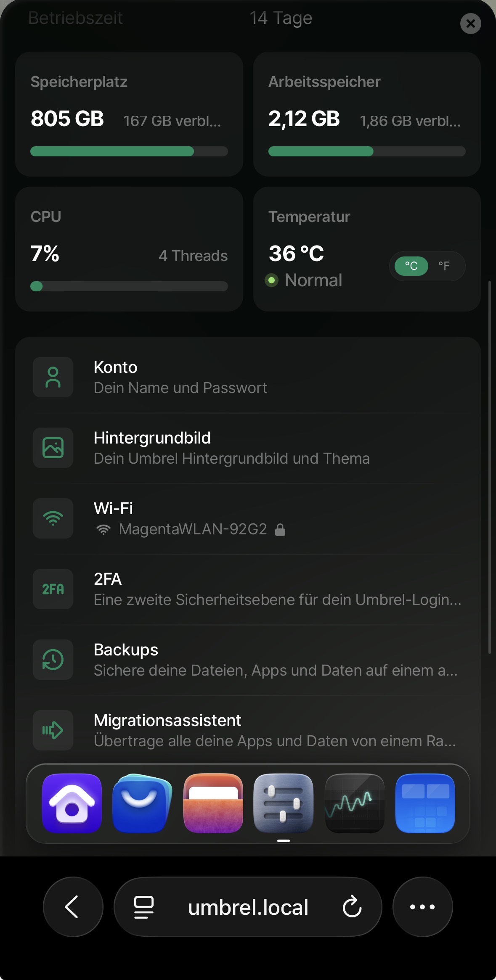496x980 pixels.
Task: Click the Speicherplatz storage usage bar
Action: click(x=129, y=151)
